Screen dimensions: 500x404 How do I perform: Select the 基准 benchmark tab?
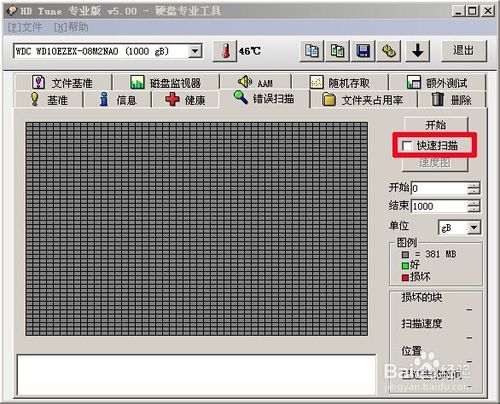(49, 100)
